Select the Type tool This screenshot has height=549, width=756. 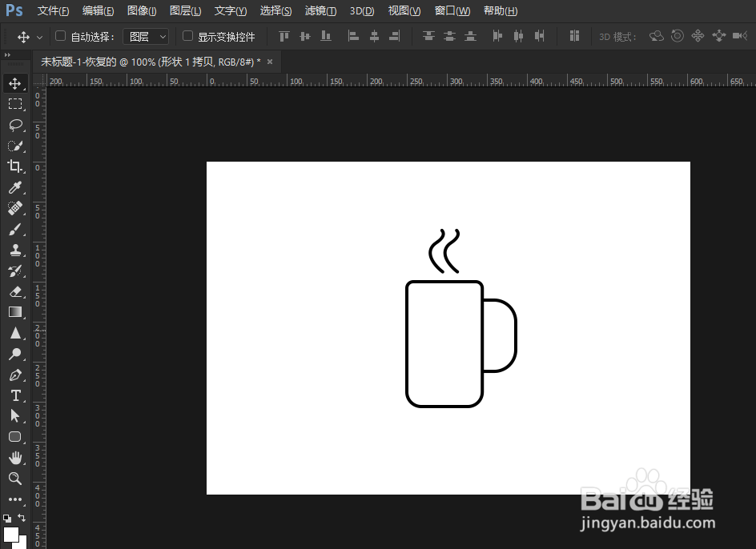(15, 395)
